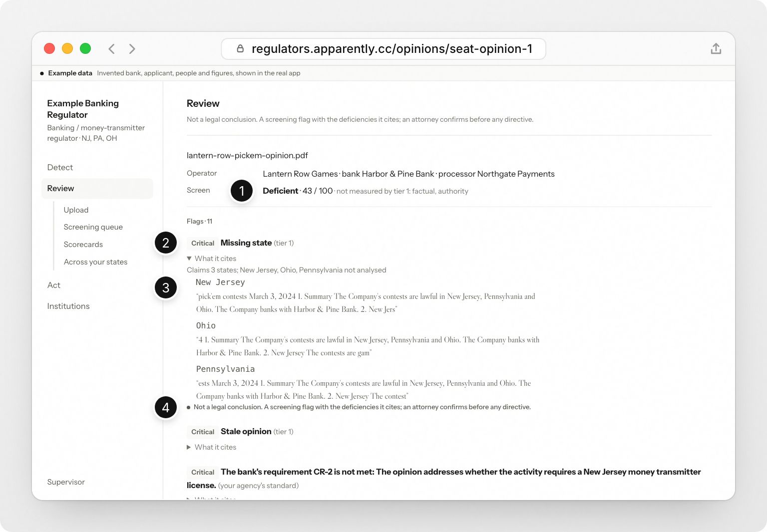Click the Critical badge beside Missing state
The image size is (767, 532).
click(x=203, y=243)
